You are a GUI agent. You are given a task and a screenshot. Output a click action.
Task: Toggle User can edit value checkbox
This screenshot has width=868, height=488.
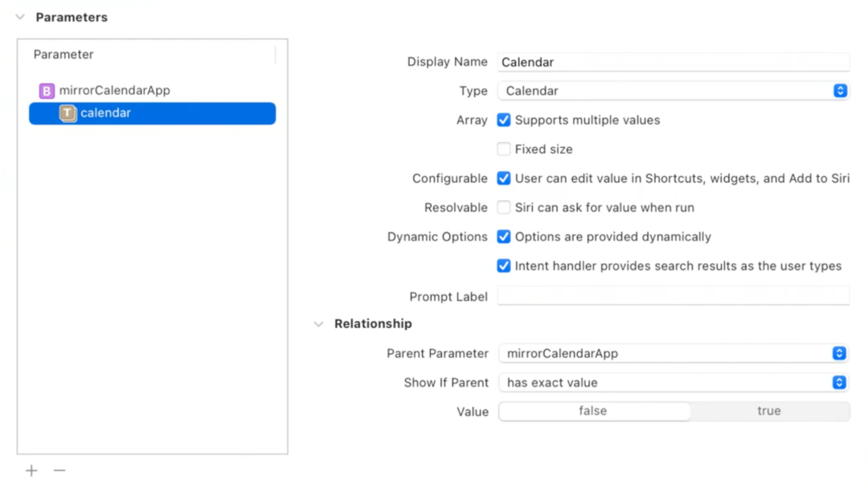pyautogui.click(x=504, y=178)
